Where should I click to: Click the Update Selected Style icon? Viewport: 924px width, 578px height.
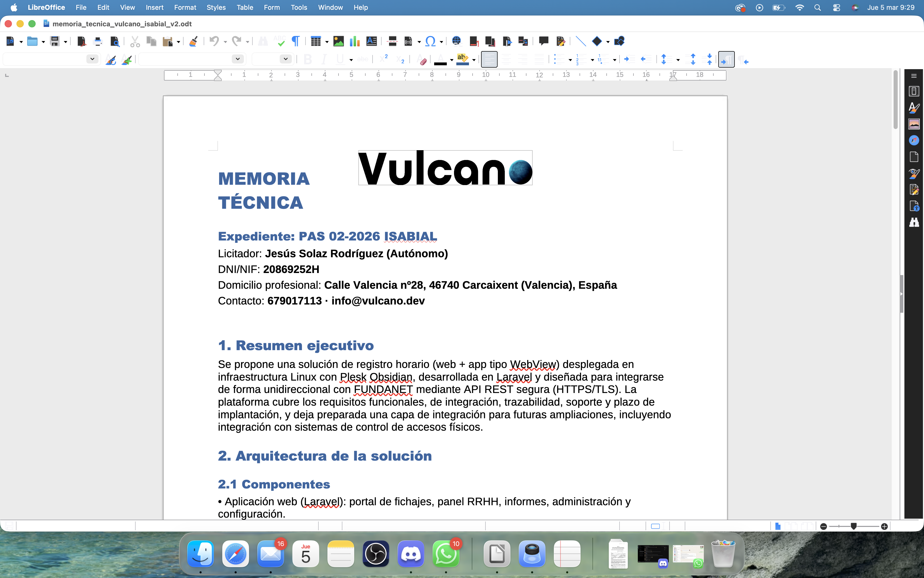[111, 60]
